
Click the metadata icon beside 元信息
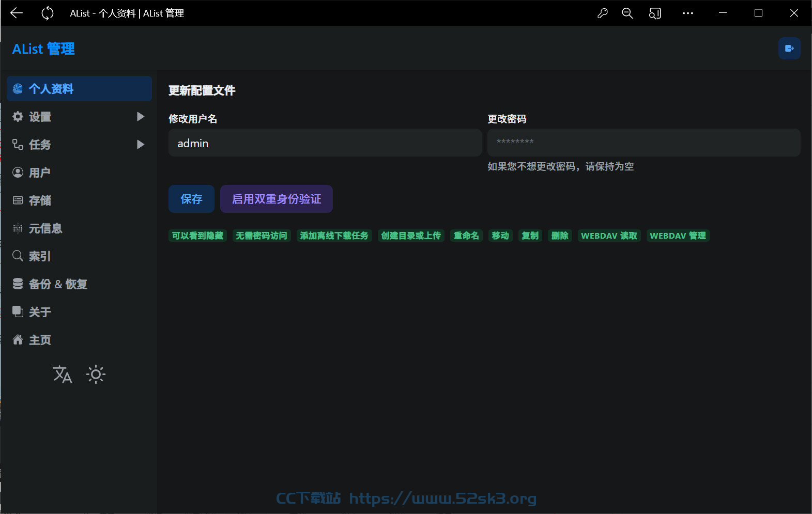point(18,228)
